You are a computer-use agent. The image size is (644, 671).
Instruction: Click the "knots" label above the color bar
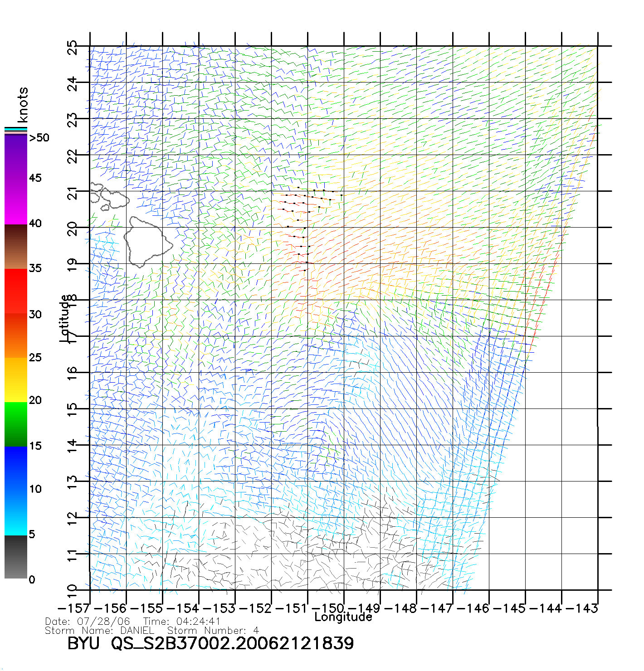(22, 105)
